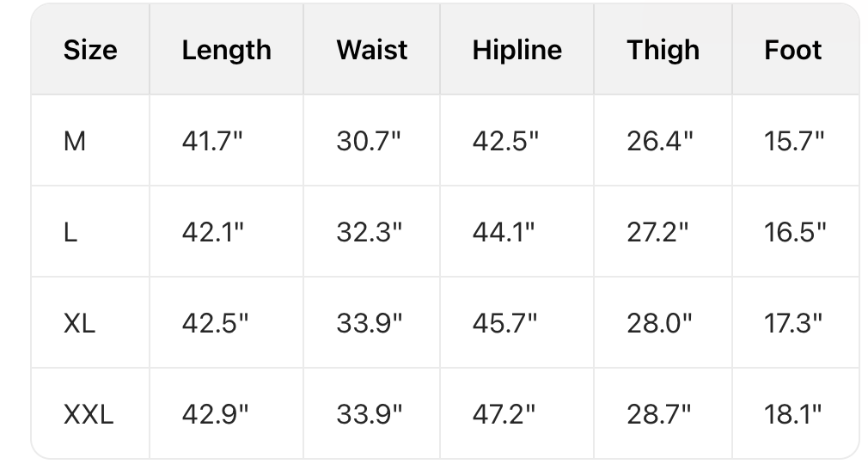Viewport: 868px width, 464px height.
Task: Click the XXL size row label
Action: pyautogui.click(x=88, y=415)
